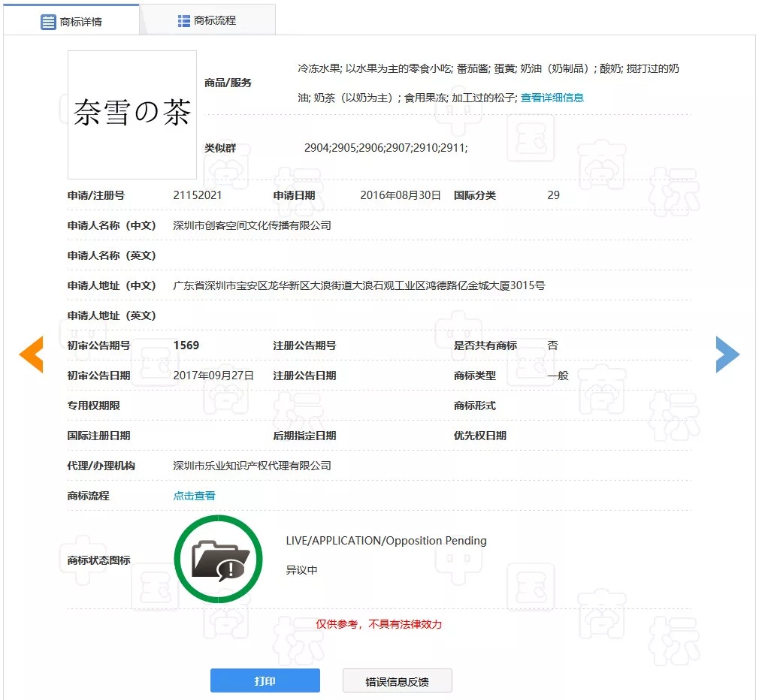Click preliminary announcement issue number 1569
759x700 pixels.
pyautogui.click(x=186, y=345)
